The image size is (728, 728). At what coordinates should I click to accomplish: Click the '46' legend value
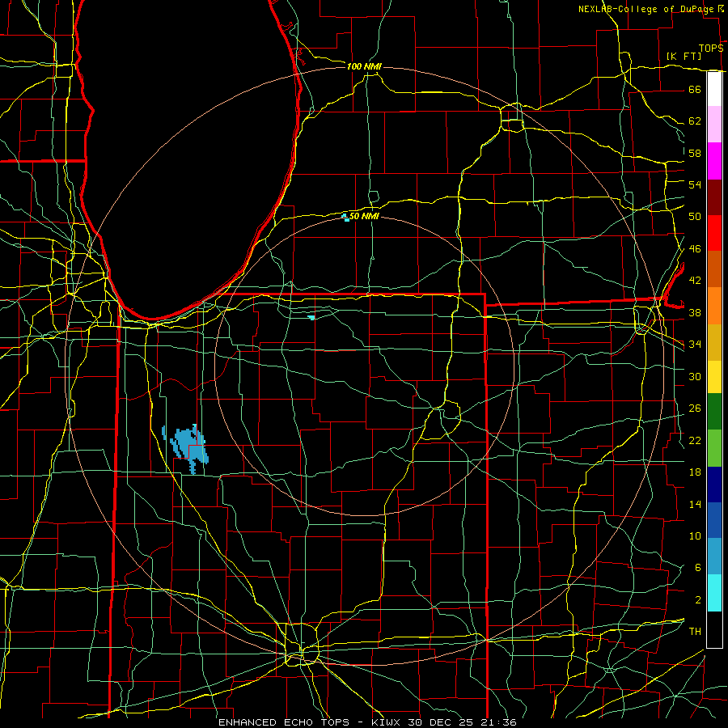coord(695,249)
